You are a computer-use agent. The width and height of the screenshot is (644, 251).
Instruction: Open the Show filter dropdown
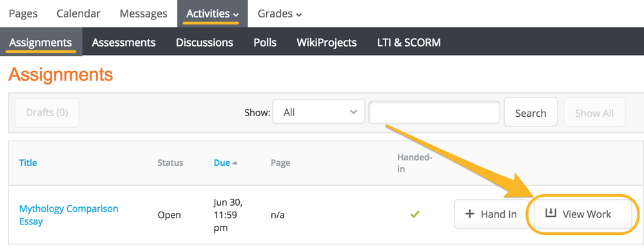[318, 112]
